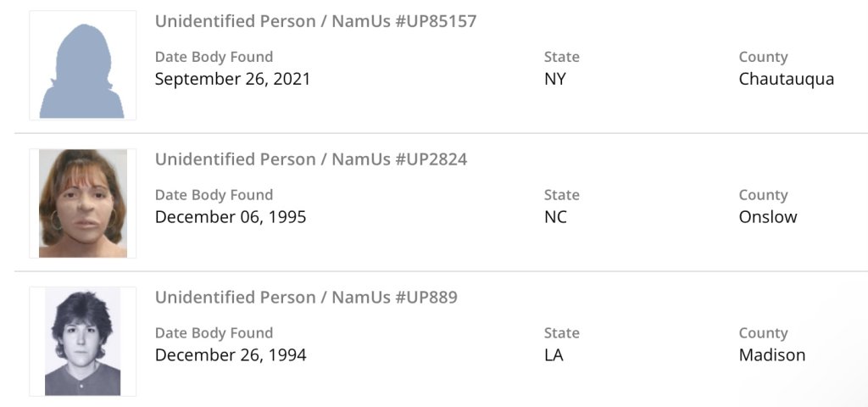The width and height of the screenshot is (868, 407).
Task: Click the County label above Onslow
Action: coord(763,195)
